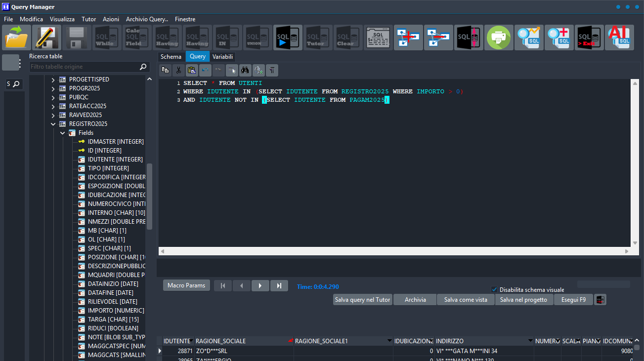Click the RAGIONE_SOCIALE column header

pyautogui.click(x=244, y=341)
